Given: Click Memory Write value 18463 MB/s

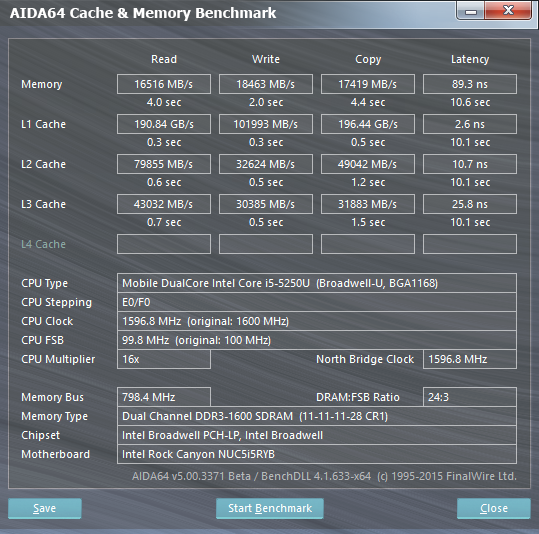Looking at the screenshot, I should pos(266,84).
